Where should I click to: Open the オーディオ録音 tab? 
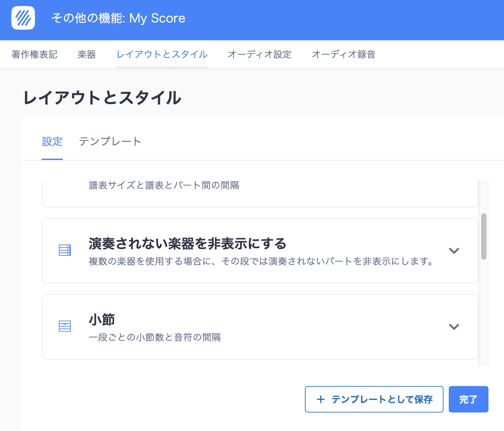[343, 54]
